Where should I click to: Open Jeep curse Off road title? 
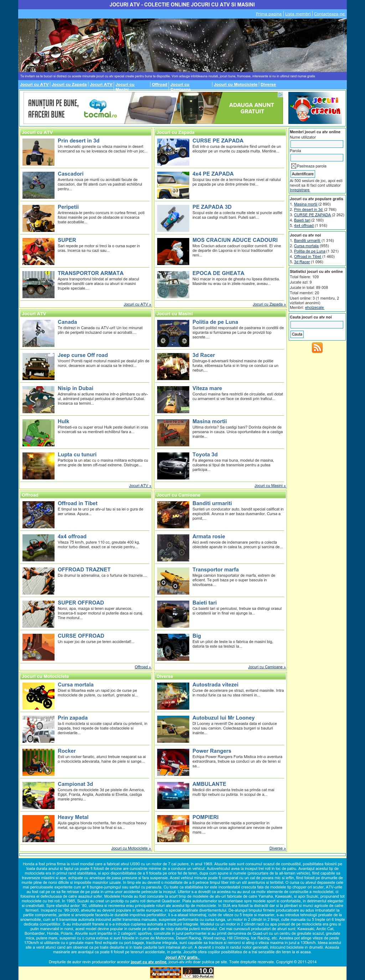[83, 355]
